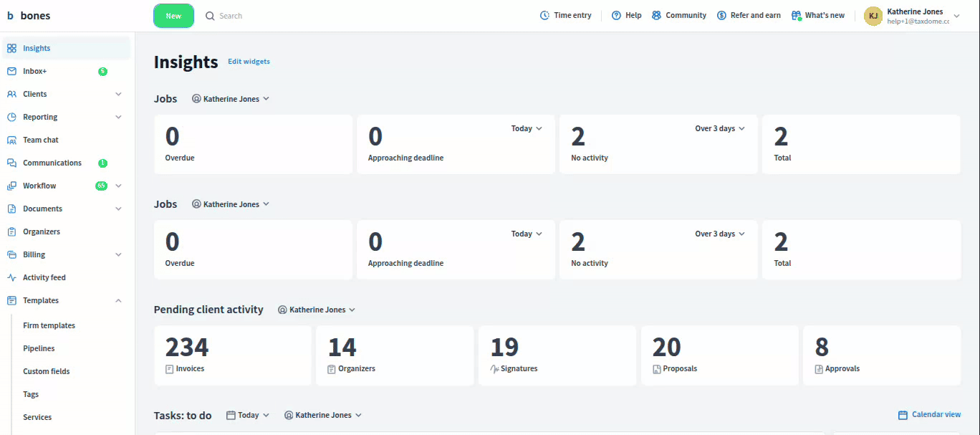Viewport: 980px width, 435px height.
Task: Click the Team chat icon
Action: [11, 140]
